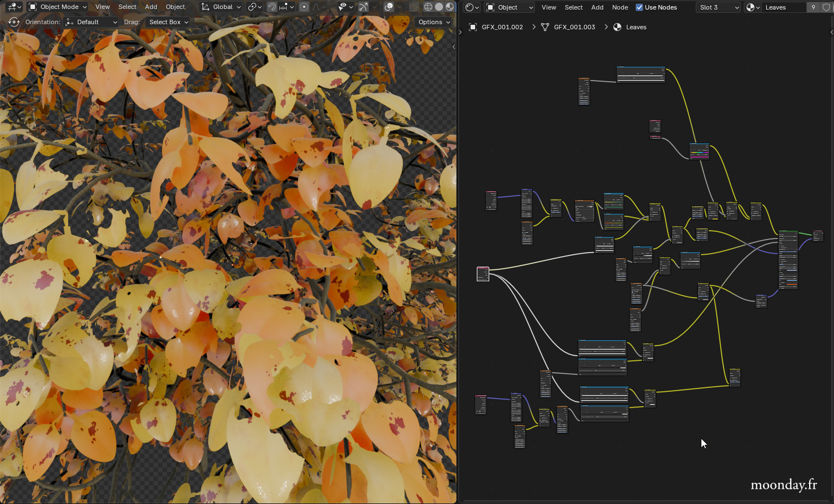
Task: Toggle the snapping magnet icon
Action: 271,7
